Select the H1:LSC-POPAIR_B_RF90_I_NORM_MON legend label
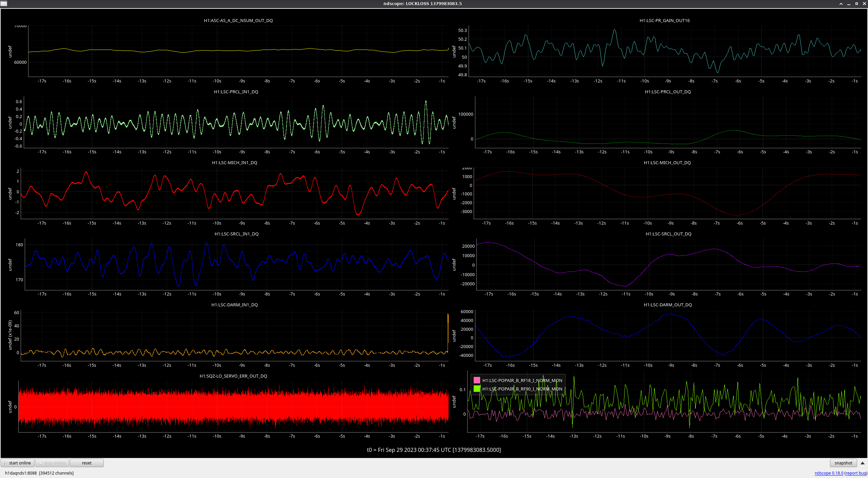Image resolution: width=868 pixels, height=478 pixels. point(522,389)
